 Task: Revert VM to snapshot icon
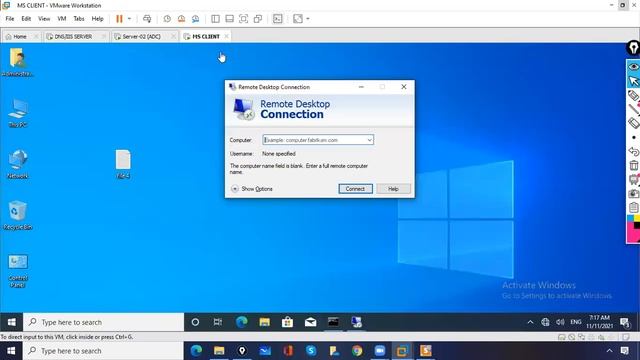[181, 19]
